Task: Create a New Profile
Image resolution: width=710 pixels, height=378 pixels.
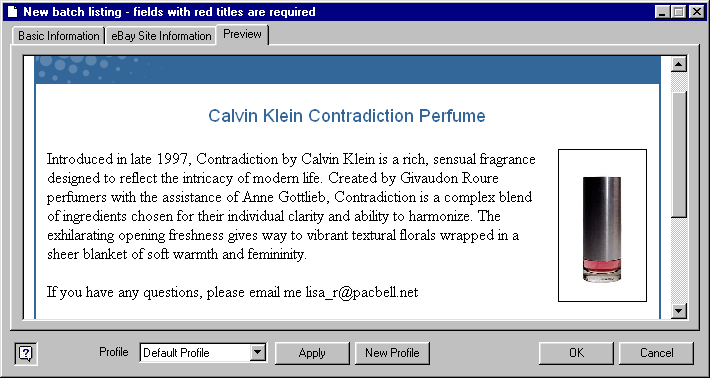Action: (x=392, y=353)
